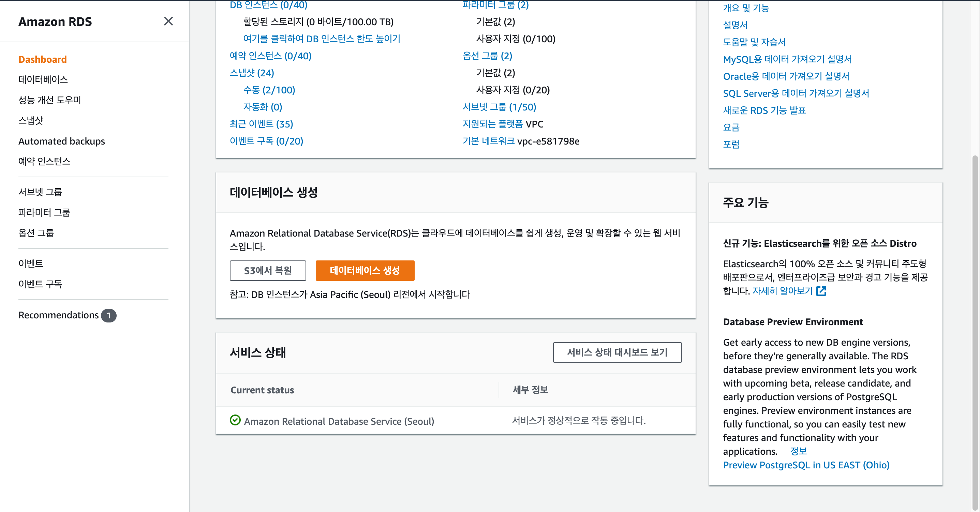Close the Amazon RDS sidebar panel
The height and width of the screenshot is (512, 980).
point(168,21)
